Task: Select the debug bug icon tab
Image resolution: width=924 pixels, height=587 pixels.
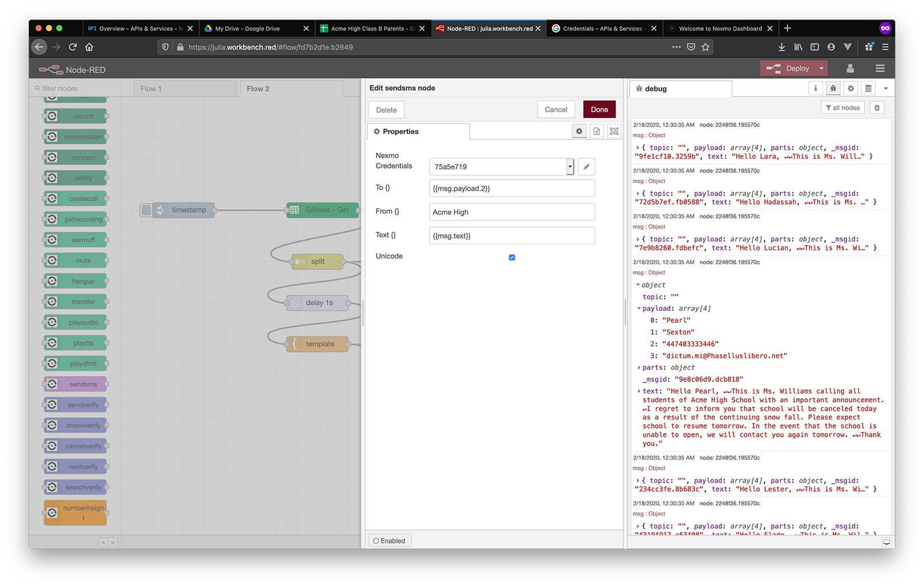Action: click(x=833, y=88)
